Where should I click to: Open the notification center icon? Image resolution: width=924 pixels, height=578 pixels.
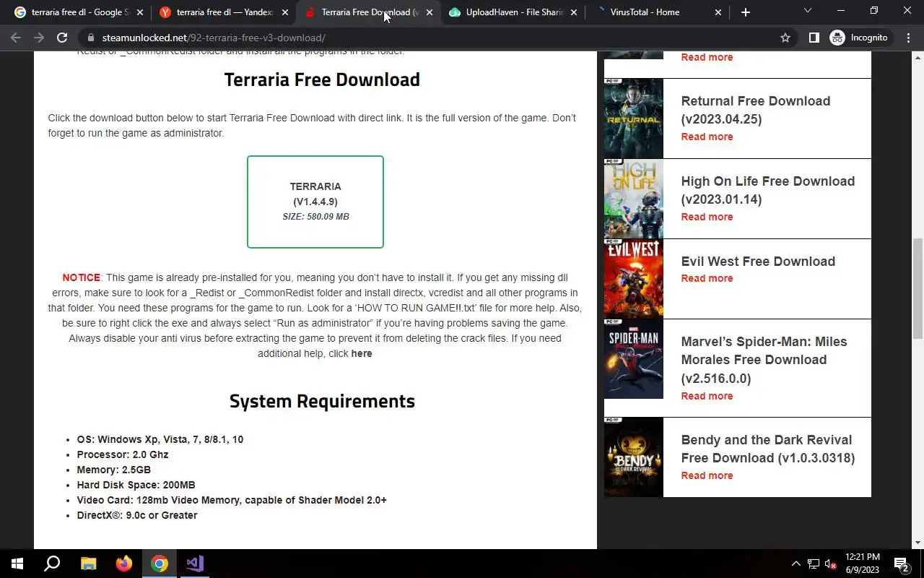pos(901,564)
